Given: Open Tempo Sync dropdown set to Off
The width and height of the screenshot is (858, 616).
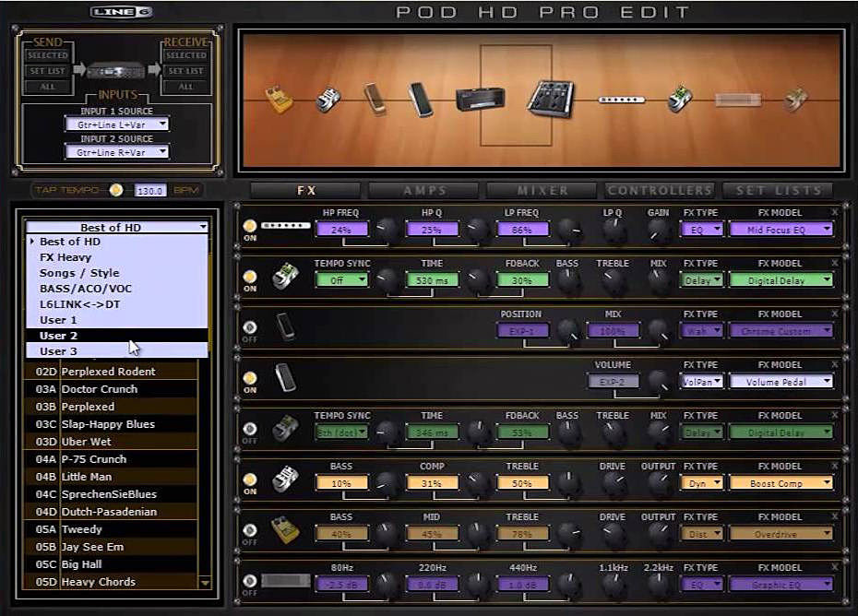Looking at the screenshot, I should pyautogui.click(x=341, y=280).
